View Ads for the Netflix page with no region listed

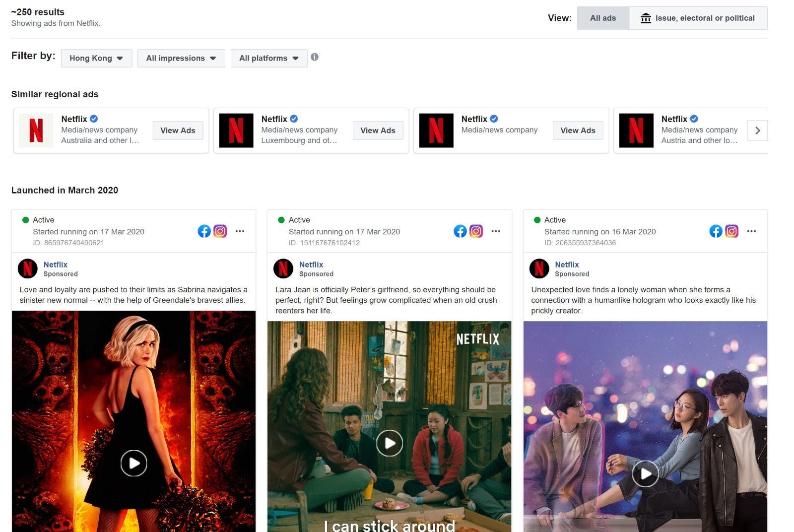pyautogui.click(x=578, y=131)
